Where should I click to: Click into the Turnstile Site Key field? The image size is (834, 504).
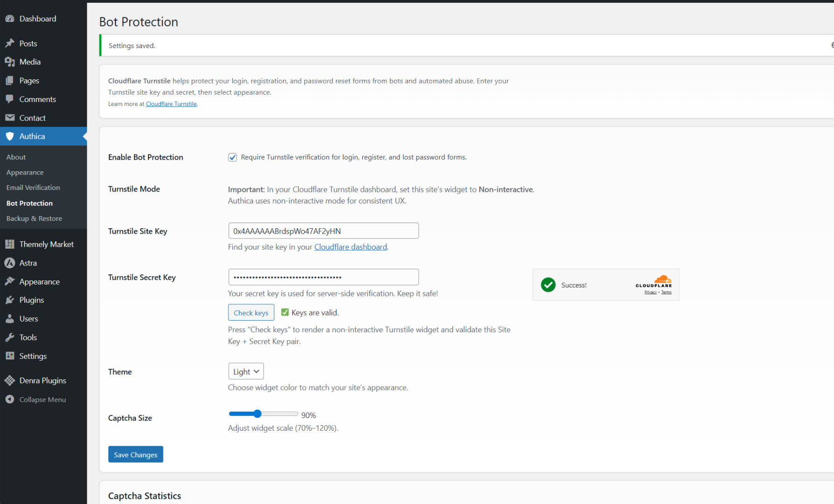323,231
